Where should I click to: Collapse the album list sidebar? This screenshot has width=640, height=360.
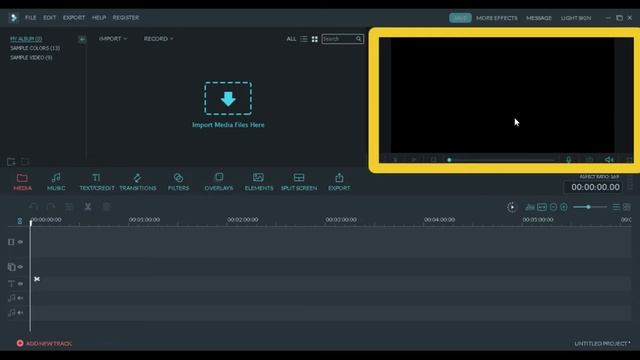coord(82,39)
